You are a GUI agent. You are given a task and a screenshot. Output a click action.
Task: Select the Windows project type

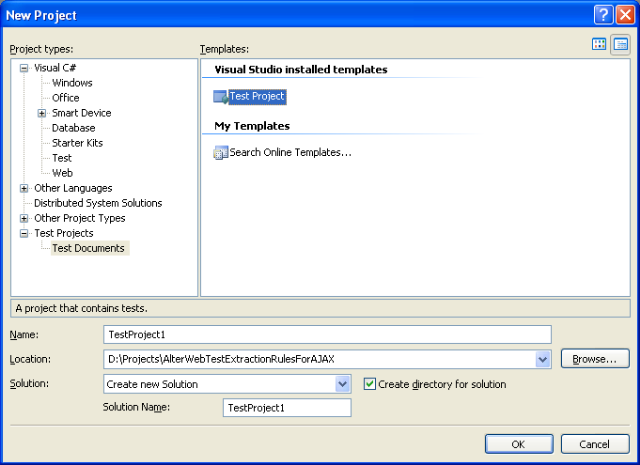(x=72, y=83)
